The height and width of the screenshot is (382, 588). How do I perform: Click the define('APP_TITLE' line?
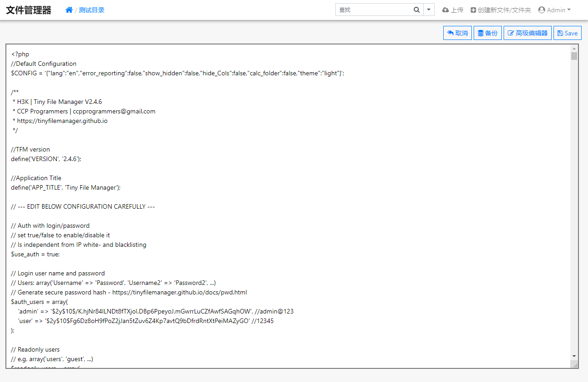click(x=66, y=187)
